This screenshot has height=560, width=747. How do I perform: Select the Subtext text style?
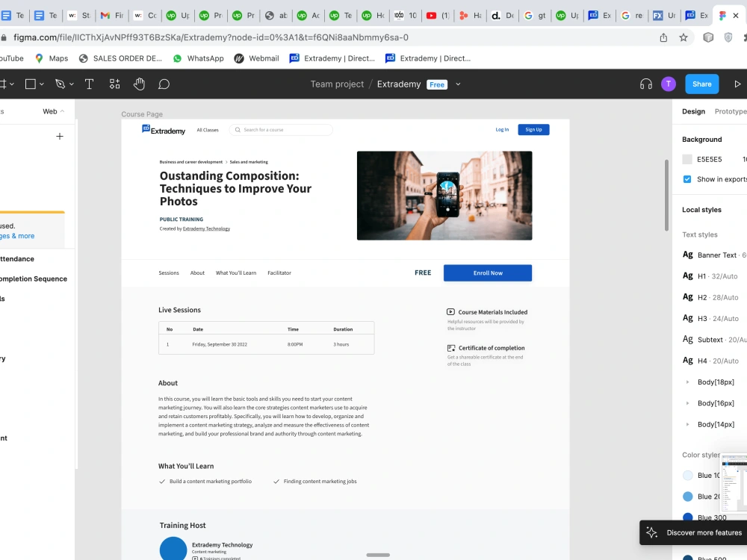tap(714, 340)
